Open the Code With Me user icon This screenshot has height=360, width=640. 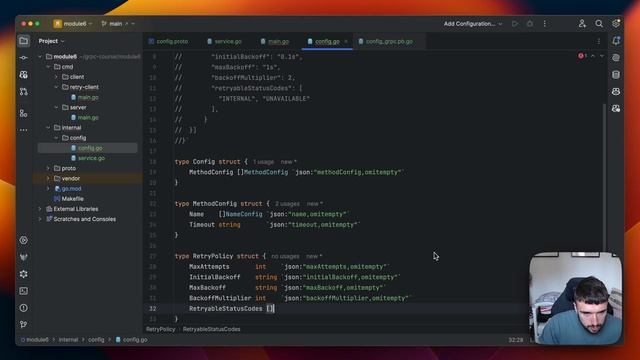click(x=582, y=24)
